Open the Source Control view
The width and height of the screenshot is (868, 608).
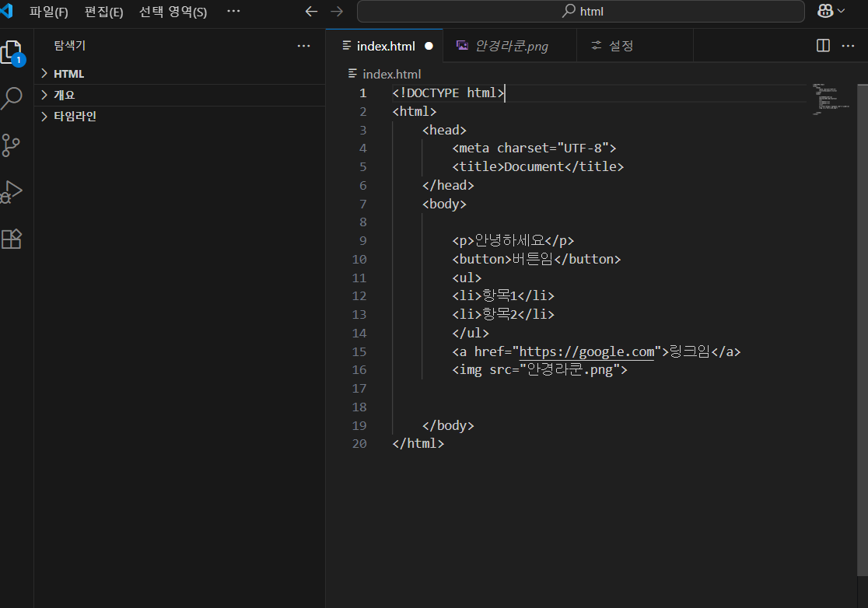pyautogui.click(x=11, y=145)
